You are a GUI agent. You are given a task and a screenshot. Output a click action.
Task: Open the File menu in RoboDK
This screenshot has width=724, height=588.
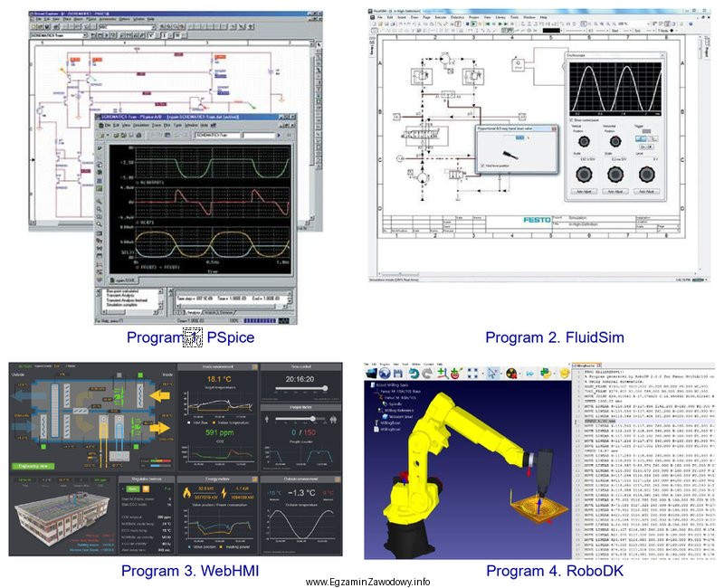click(367, 365)
